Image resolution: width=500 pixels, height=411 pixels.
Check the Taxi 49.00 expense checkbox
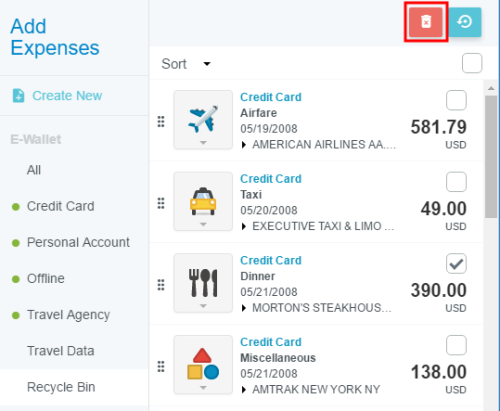[x=456, y=182]
